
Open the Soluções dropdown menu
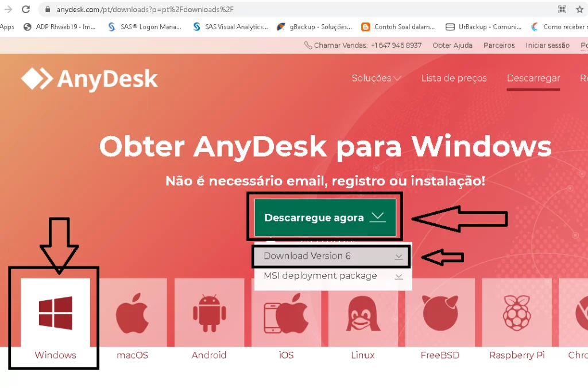376,78
